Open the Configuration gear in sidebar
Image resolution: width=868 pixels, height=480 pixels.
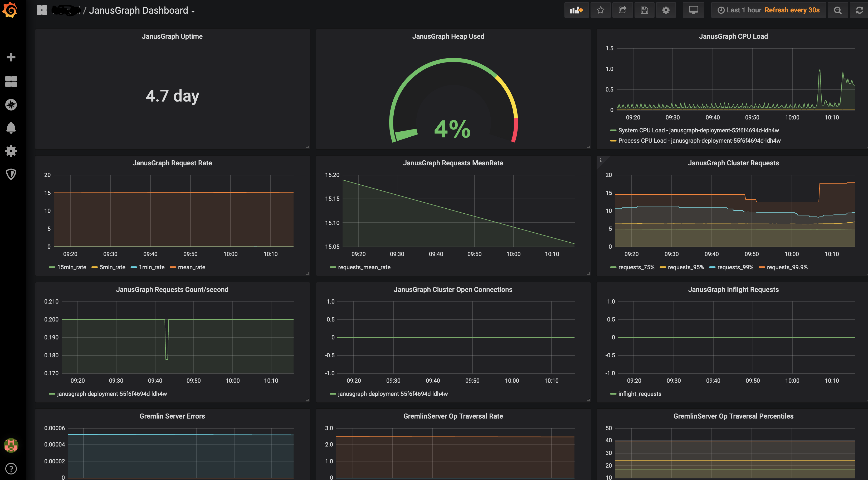pyautogui.click(x=11, y=151)
